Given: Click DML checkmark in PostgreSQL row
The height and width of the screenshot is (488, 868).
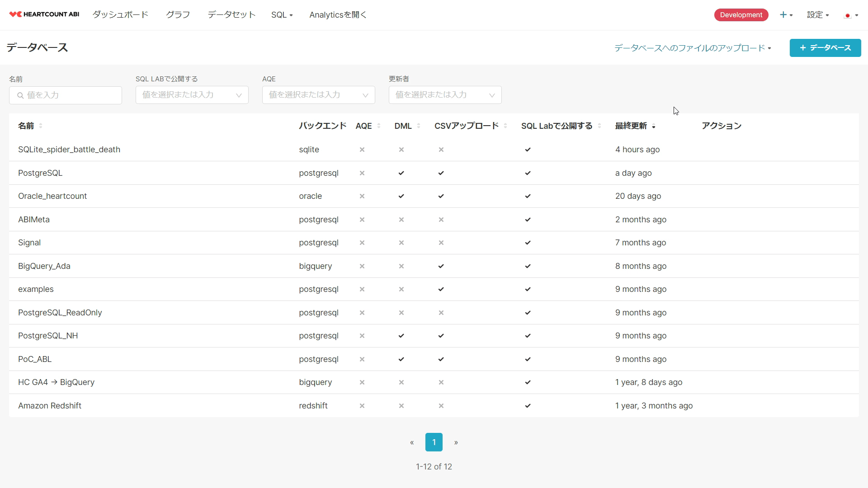Looking at the screenshot, I should tap(401, 173).
